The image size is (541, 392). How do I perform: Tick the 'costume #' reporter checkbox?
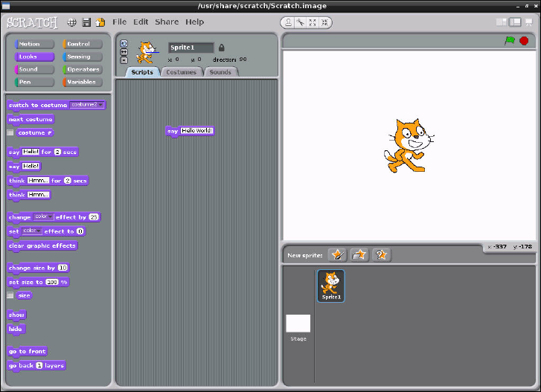point(10,132)
